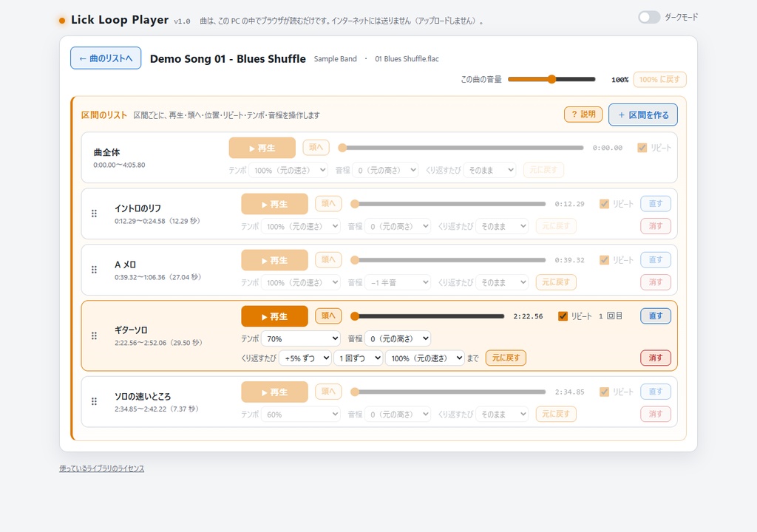Go back to song list

click(106, 58)
